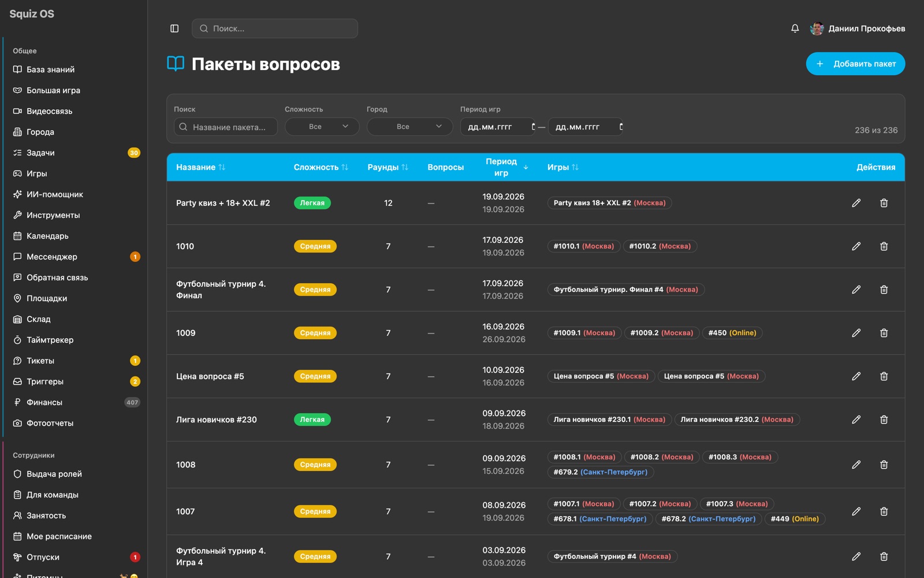Focus the top Поиск search field
This screenshot has width=924, height=578.
275,28
